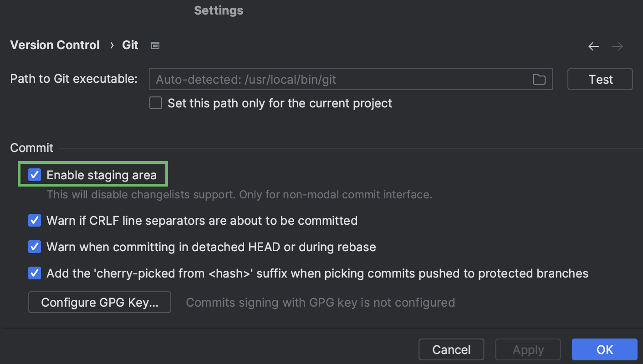The width and height of the screenshot is (643, 364).
Task: Select Git in the breadcrumb path
Action: click(x=130, y=45)
